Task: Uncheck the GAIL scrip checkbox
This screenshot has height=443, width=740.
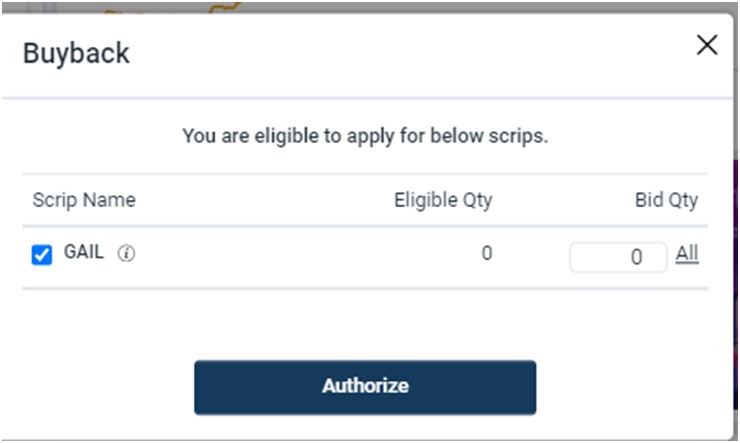Action: pyautogui.click(x=42, y=255)
